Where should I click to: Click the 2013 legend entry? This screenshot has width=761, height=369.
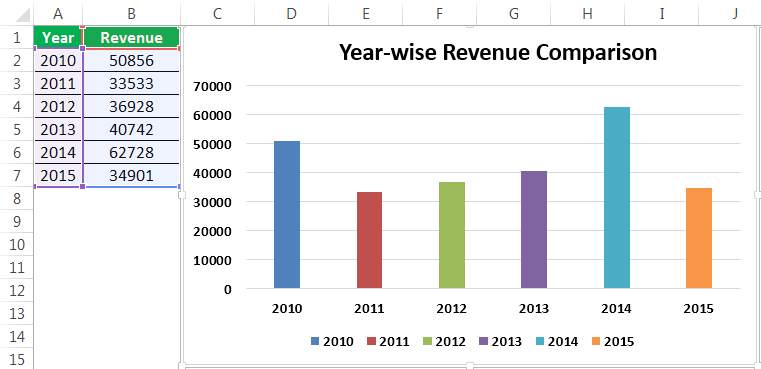(500, 341)
